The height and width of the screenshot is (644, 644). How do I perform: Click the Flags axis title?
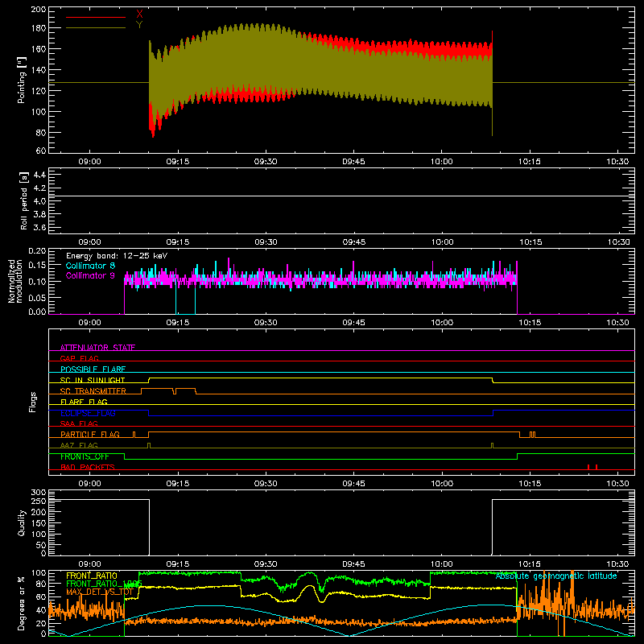(x=32, y=402)
